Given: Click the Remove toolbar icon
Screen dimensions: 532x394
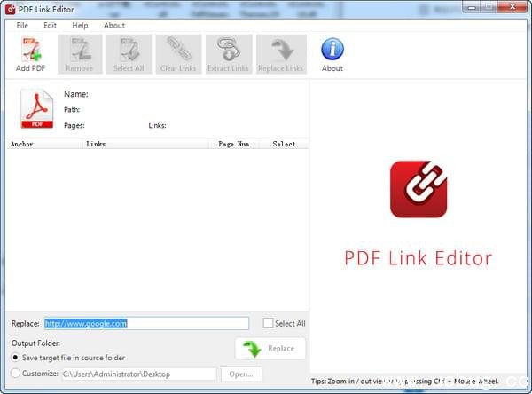Looking at the screenshot, I should [80, 54].
